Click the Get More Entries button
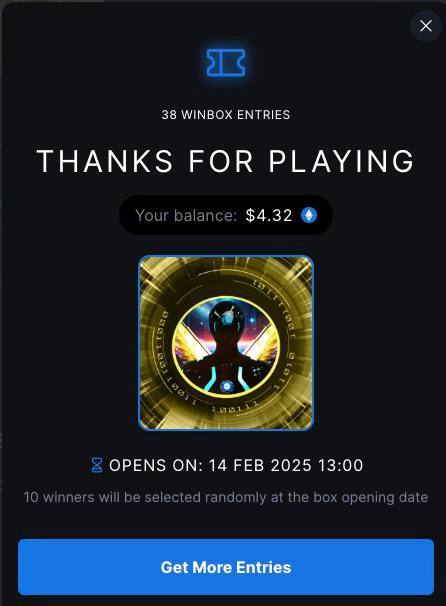Screen dimensions: 446x606 pos(226,567)
